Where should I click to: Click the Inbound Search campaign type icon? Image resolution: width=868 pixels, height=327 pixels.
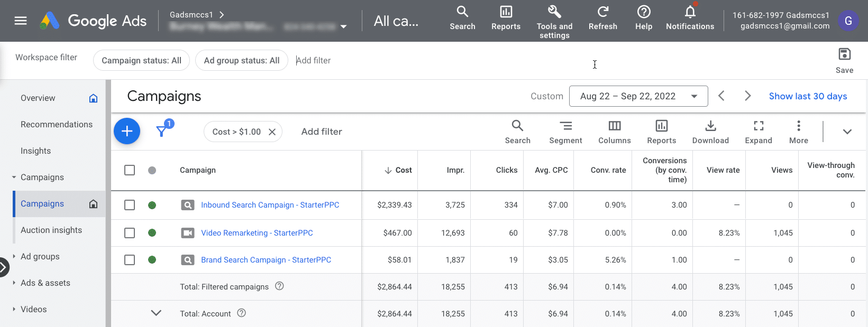coord(188,205)
